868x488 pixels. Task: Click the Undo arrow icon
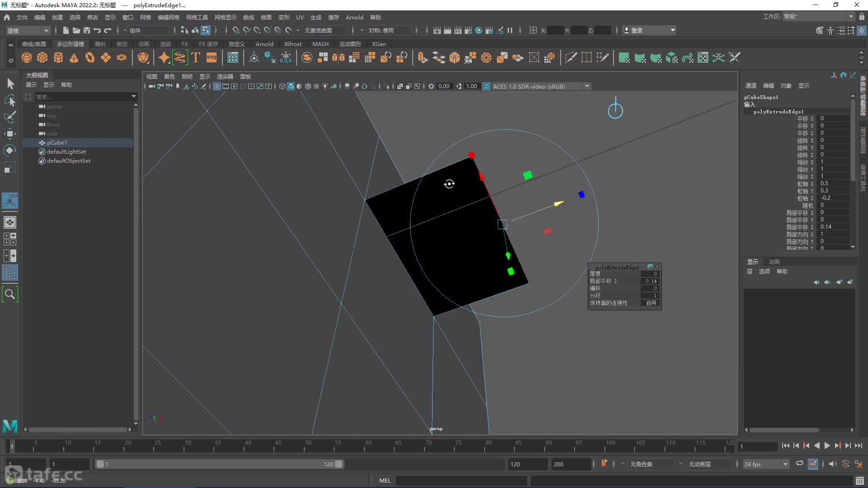click(x=97, y=30)
